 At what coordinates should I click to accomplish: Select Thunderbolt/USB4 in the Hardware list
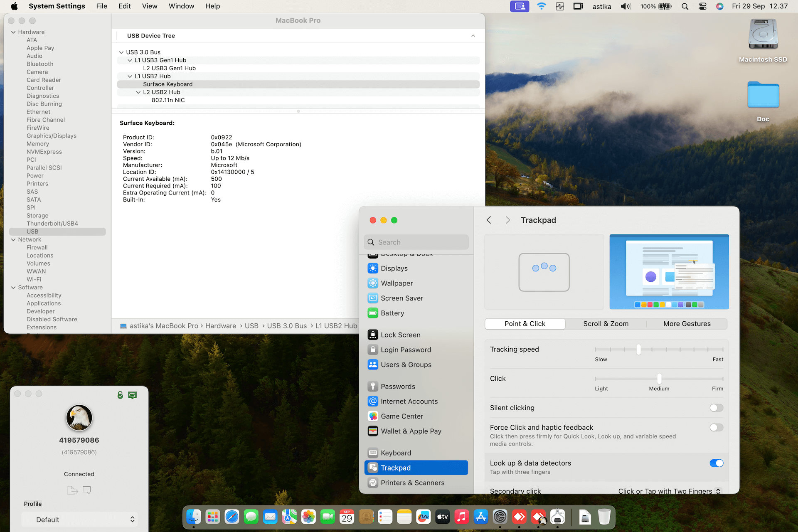(x=52, y=224)
